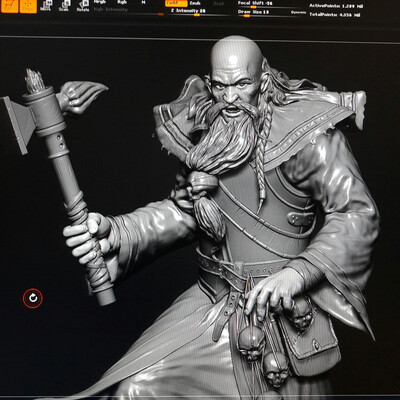Click the TotalPoints count readout
Viewport: 400px width, 400px height.
pyautogui.click(x=334, y=15)
